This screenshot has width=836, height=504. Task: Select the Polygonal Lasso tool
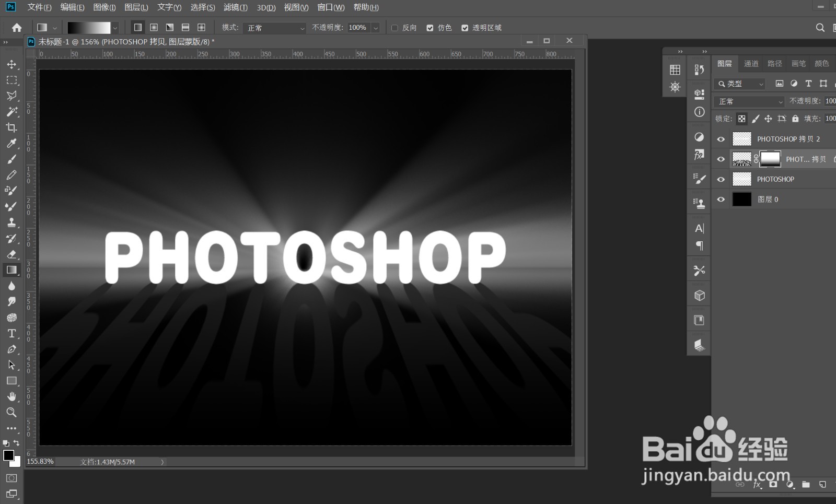[11, 96]
